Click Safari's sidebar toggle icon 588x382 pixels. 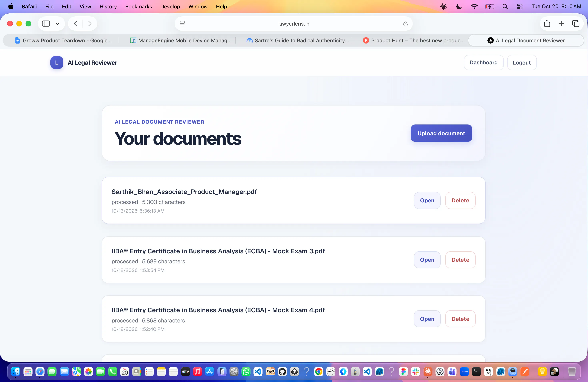click(x=46, y=24)
